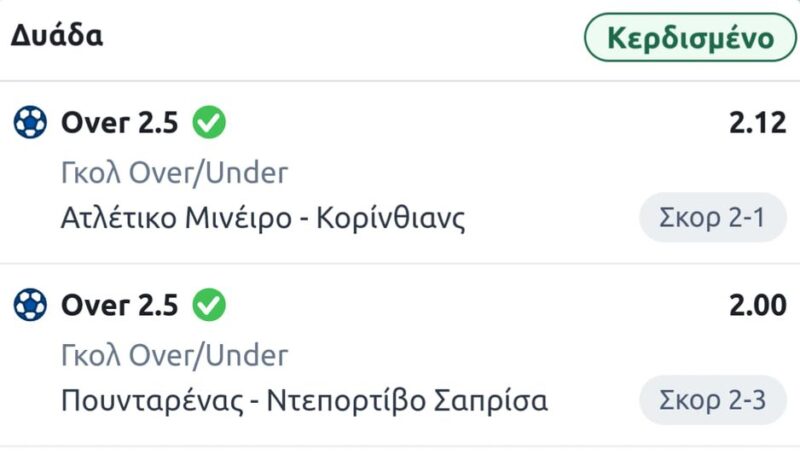Select Over 2.5 label in Κορίνθιανς bet

point(120,123)
